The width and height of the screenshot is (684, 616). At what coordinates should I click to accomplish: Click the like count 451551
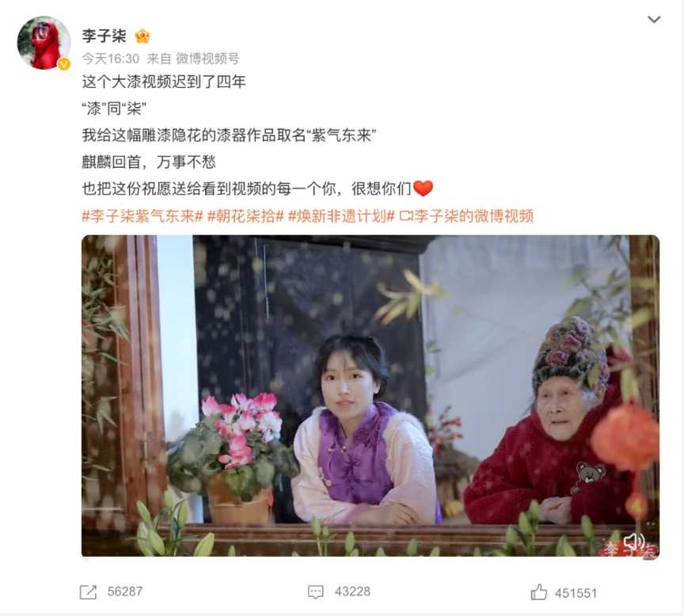(576, 593)
